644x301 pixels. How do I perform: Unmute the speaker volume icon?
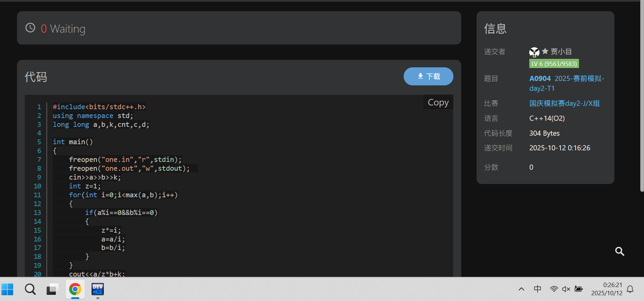tap(566, 289)
